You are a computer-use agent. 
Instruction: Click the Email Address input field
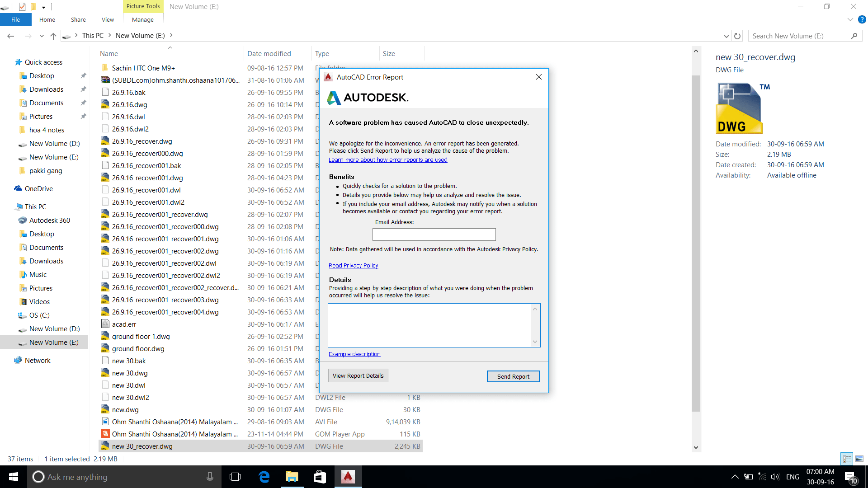[434, 235]
